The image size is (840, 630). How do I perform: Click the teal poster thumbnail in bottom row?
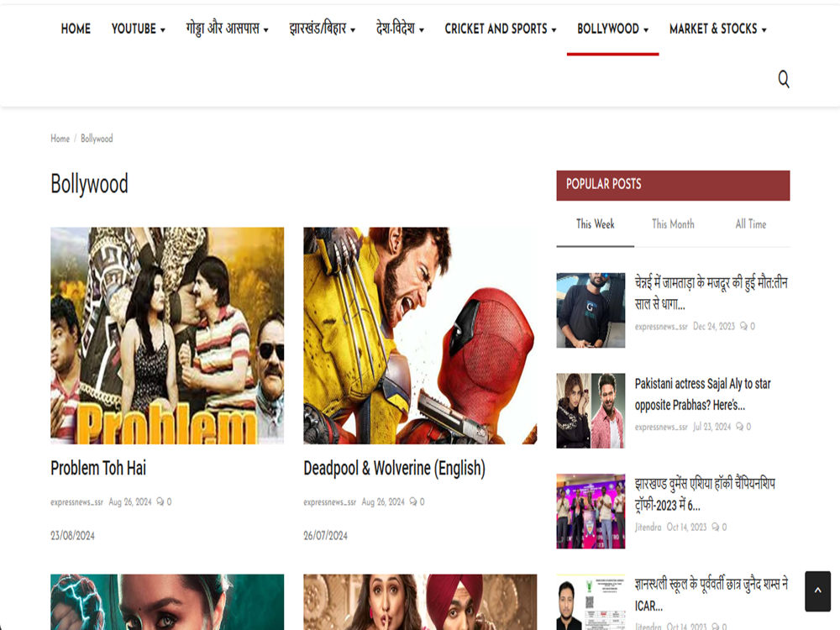167,602
